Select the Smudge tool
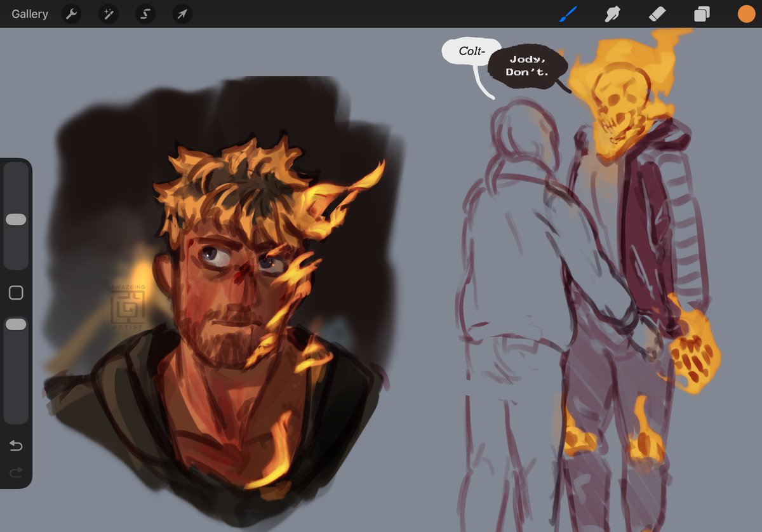This screenshot has height=532, width=762. (x=613, y=14)
